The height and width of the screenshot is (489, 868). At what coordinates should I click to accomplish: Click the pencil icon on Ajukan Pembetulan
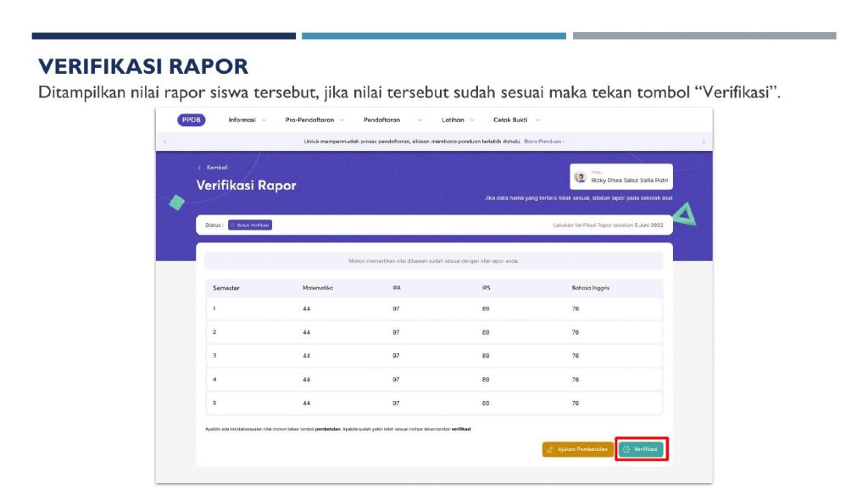pyautogui.click(x=549, y=450)
